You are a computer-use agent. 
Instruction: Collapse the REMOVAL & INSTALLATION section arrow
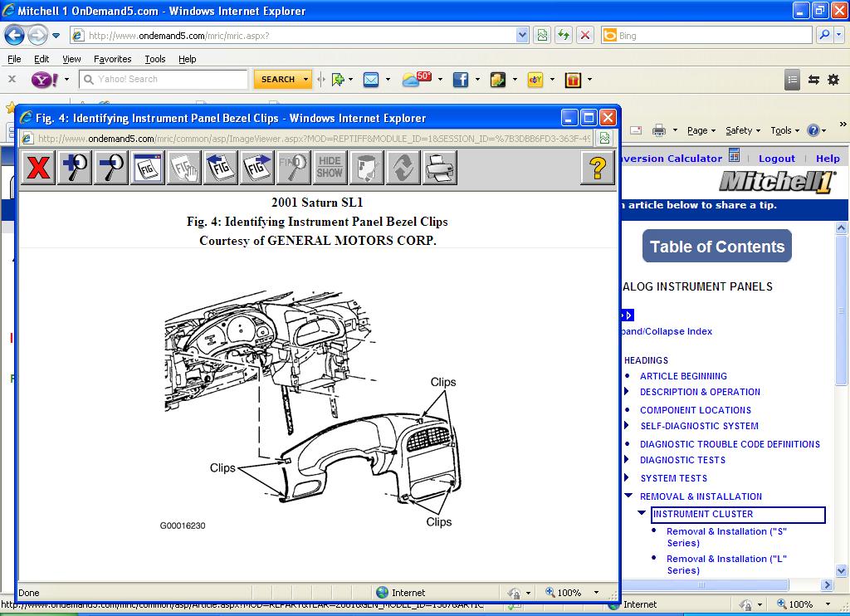point(628,496)
